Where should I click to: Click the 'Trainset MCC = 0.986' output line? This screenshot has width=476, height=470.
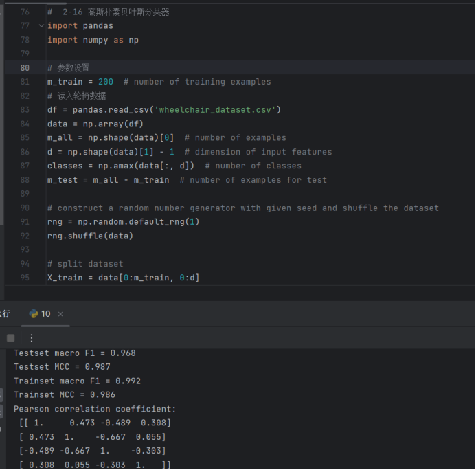coord(65,394)
